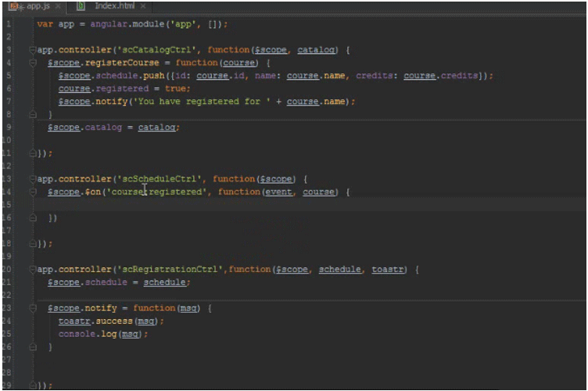Click fold end marker on line 18

pyautogui.click(x=33, y=244)
